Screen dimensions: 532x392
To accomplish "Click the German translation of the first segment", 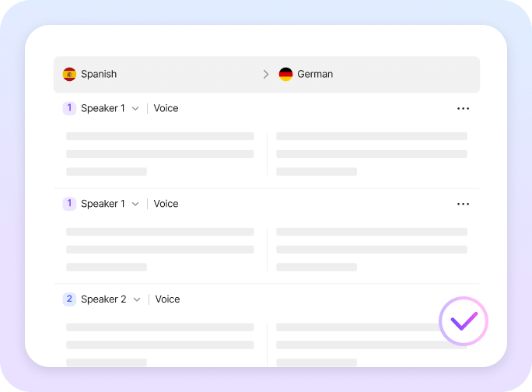I will 371,153.
